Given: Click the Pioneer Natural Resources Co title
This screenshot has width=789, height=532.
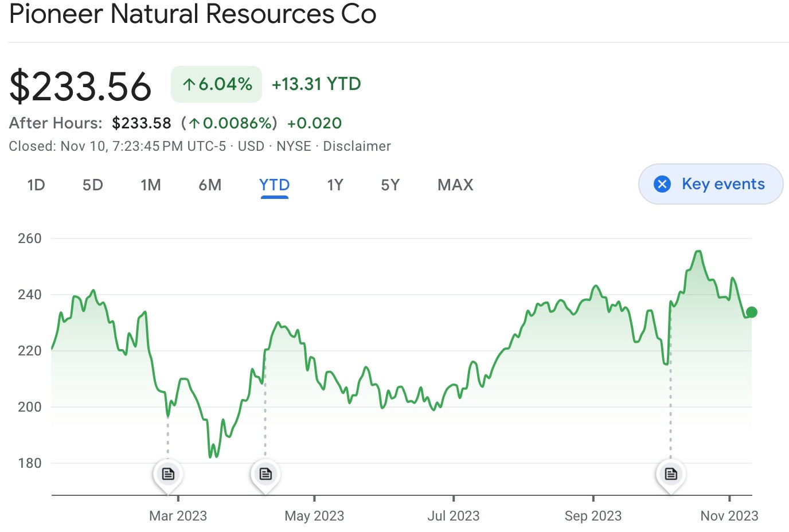Looking at the screenshot, I should (x=193, y=14).
